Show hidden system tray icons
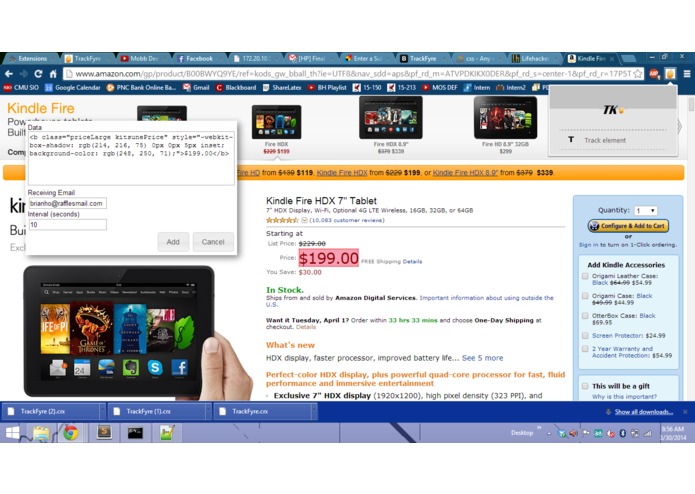Viewport: 695px width, 494px height. (549, 433)
